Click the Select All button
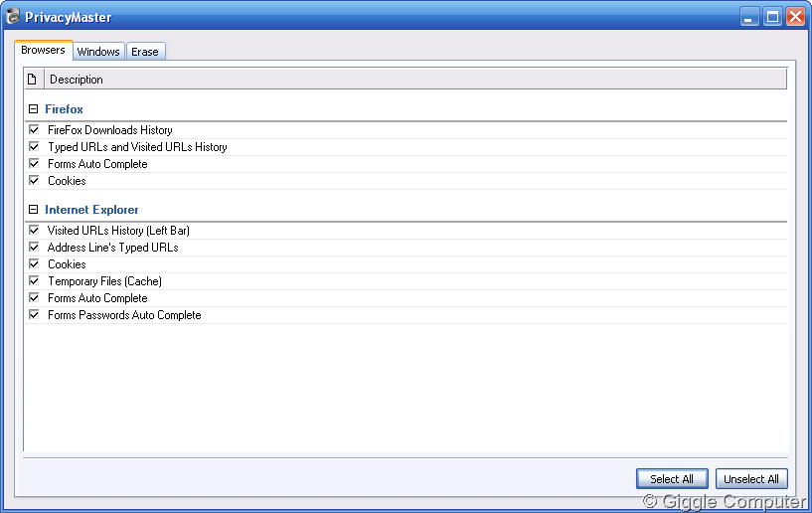The width and height of the screenshot is (812, 513). pyautogui.click(x=672, y=479)
